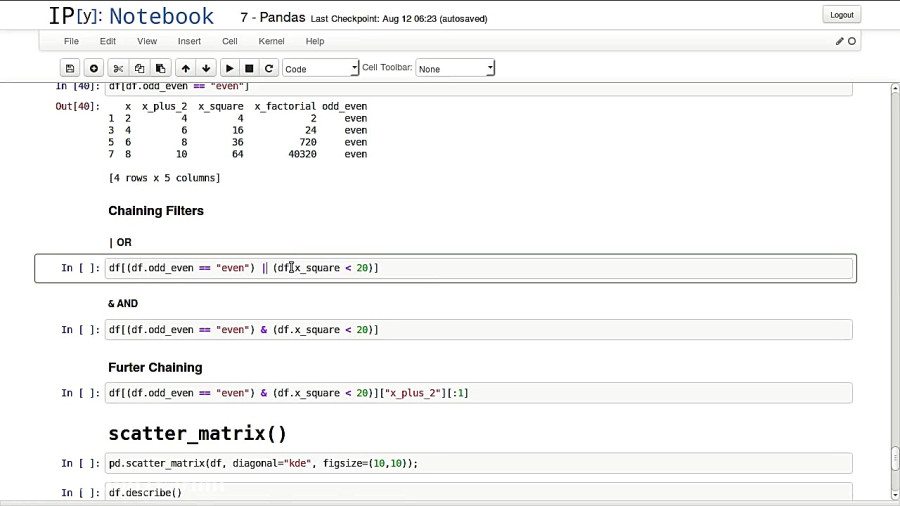The width and height of the screenshot is (900, 506).
Task: Open the Cell menu
Action: click(x=230, y=41)
